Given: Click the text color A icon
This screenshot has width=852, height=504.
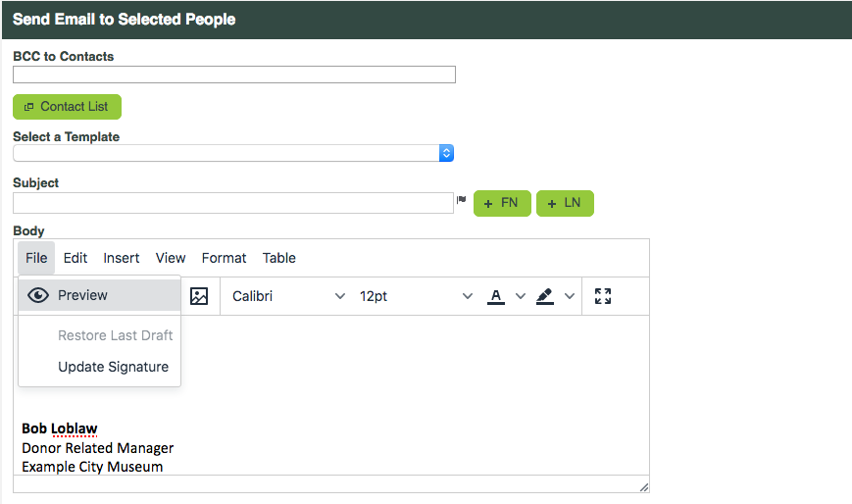Looking at the screenshot, I should tap(495, 296).
